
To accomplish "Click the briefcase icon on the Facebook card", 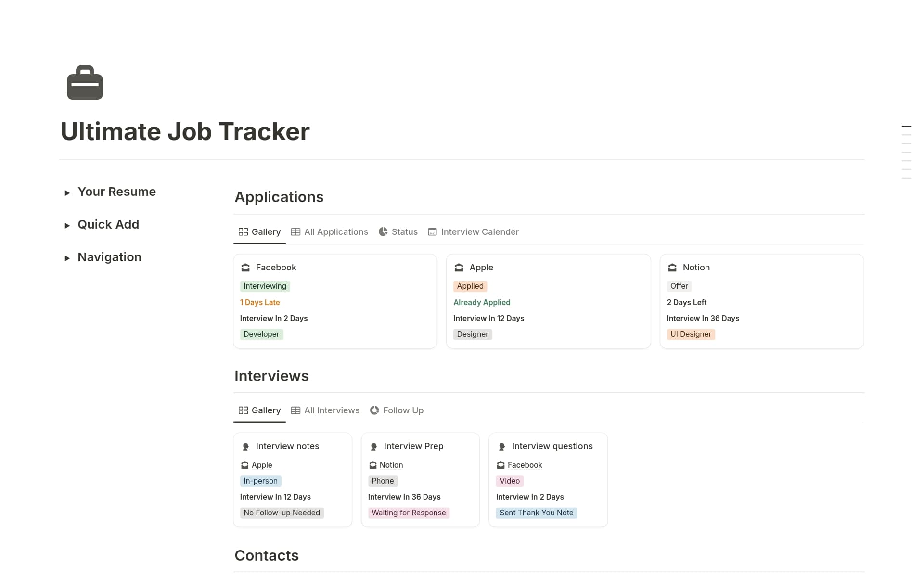I will [245, 268].
